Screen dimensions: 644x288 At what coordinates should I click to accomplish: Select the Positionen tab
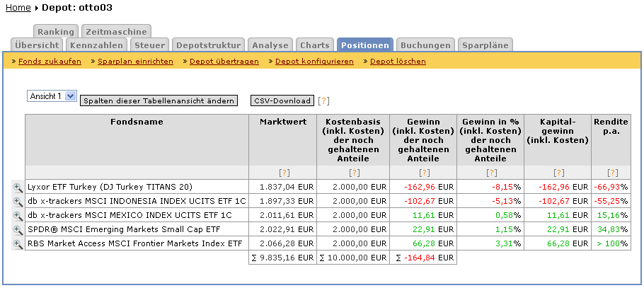pyautogui.click(x=365, y=45)
